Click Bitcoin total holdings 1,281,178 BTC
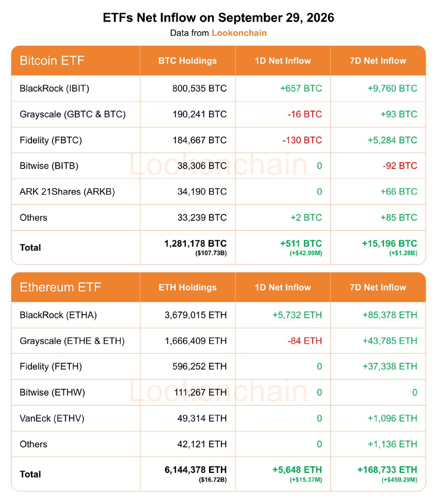Viewport: 437px width, 504px height. 195,244
